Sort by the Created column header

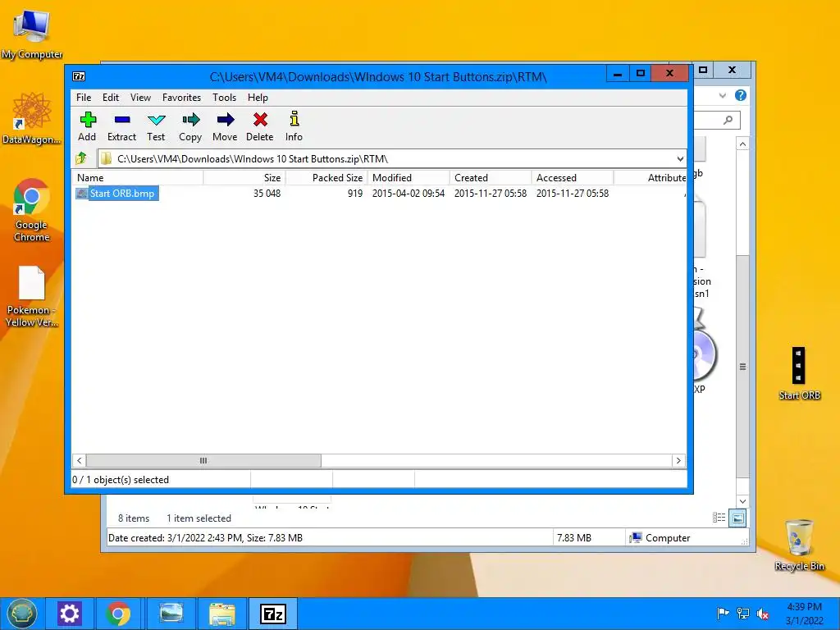click(x=491, y=178)
